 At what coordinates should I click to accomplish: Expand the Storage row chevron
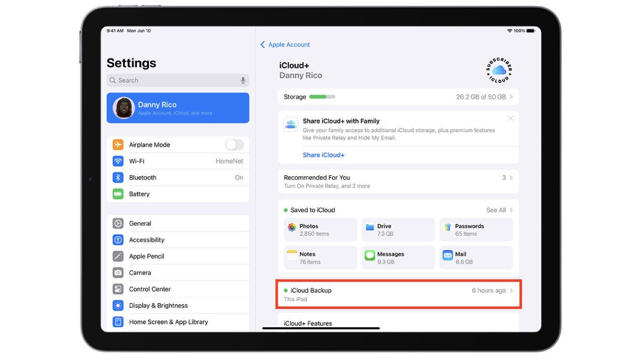pos(511,97)
